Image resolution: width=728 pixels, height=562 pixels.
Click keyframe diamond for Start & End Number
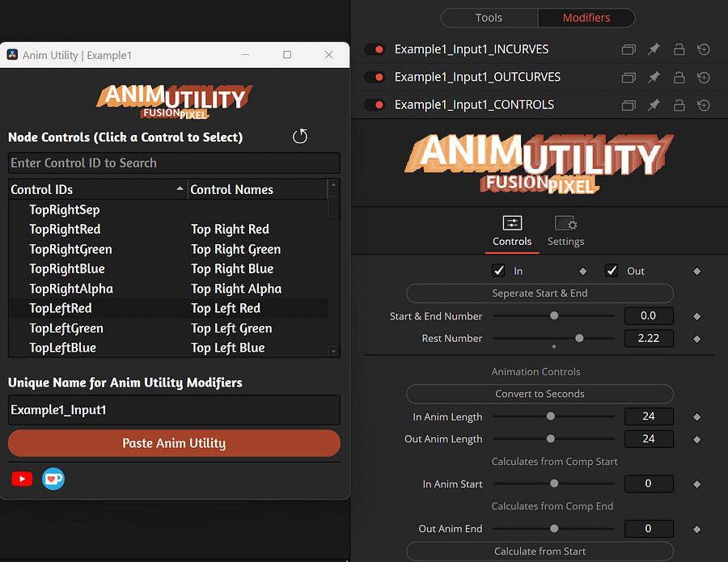697,316
